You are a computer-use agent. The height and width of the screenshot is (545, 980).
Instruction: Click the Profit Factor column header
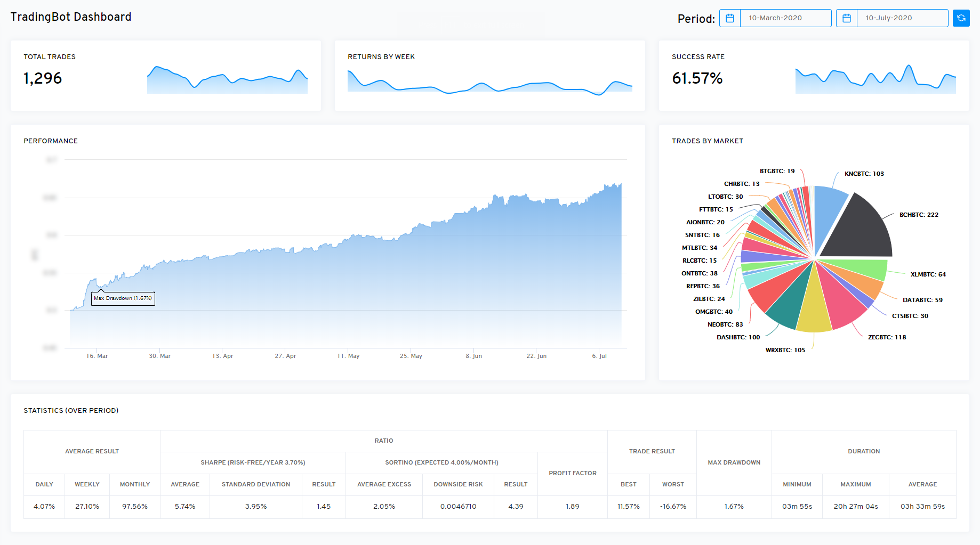[572, 473]
